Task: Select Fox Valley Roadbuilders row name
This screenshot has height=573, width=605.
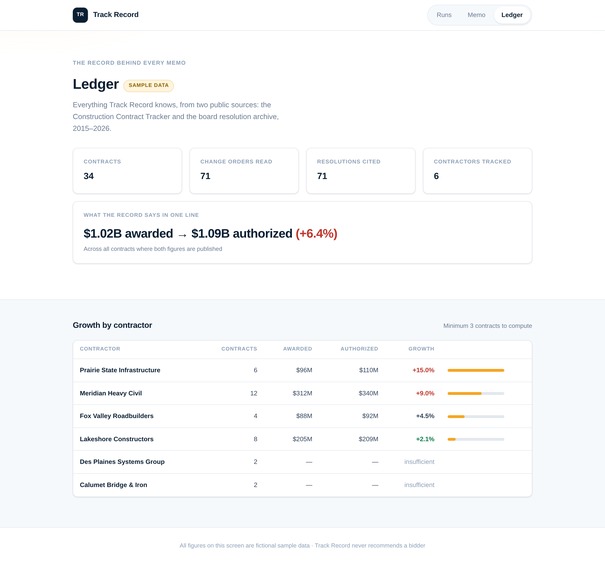Action: tap(117, 416)
